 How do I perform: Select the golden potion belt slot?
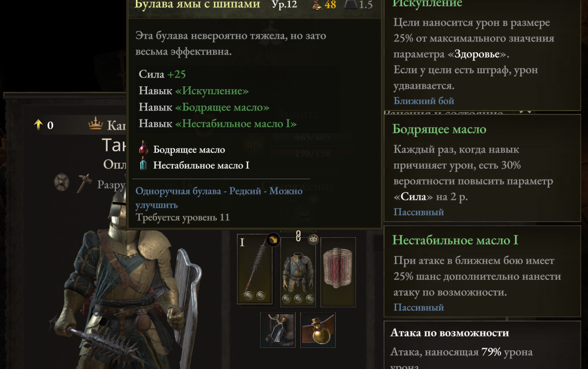[318, 330]
